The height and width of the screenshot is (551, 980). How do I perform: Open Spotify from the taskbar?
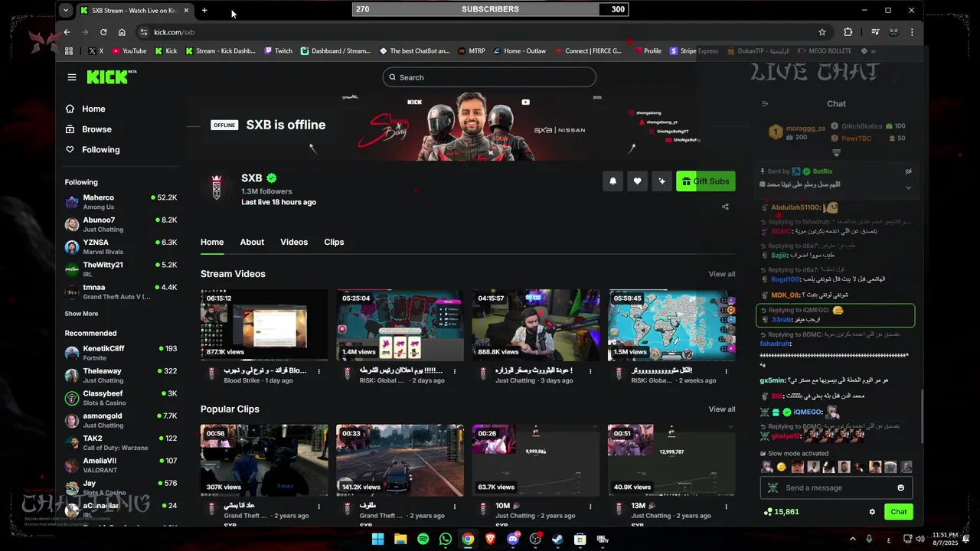pos(423,540)
